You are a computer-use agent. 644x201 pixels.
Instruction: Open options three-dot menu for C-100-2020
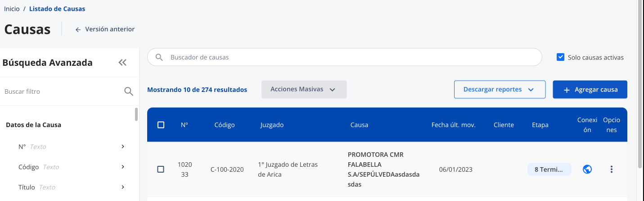[611, 169]
